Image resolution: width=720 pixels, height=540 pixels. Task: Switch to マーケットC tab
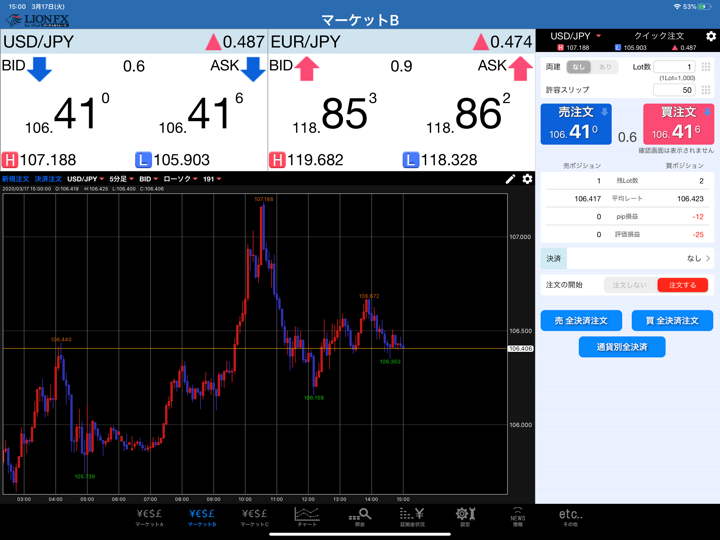[254, 516]
